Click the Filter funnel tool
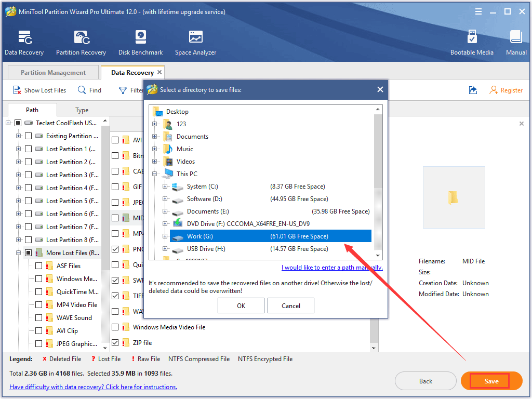This screenshot has width=532, height=399. tap(123, 90)
